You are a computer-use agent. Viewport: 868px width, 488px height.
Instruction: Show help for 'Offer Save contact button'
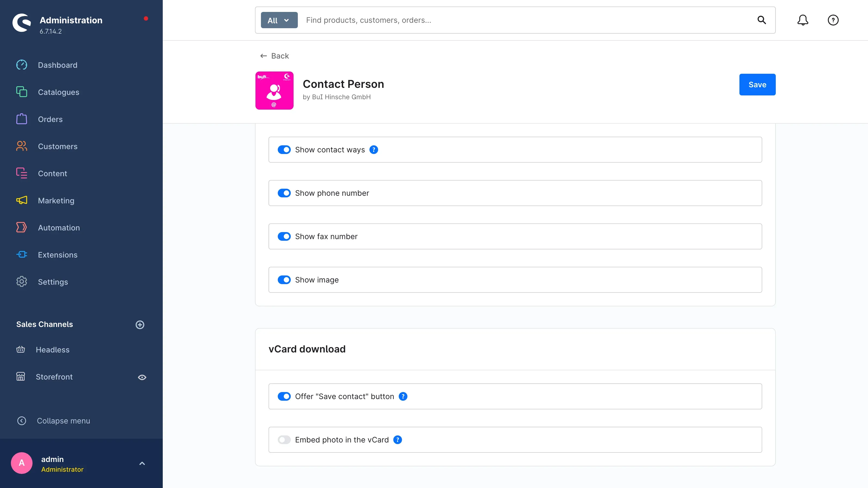pyautogui.click(x=403, y=396)
